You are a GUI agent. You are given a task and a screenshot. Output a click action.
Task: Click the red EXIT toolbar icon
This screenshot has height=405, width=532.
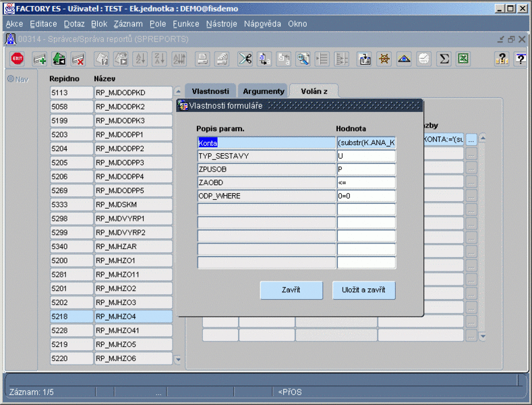[18, 59]
